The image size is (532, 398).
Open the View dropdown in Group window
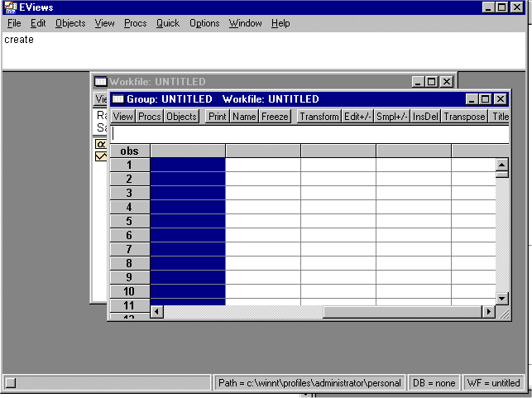(x=123, y=117)
